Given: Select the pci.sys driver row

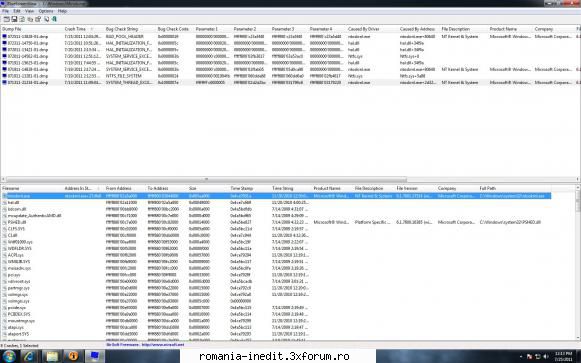Looking at the screenshot, I should pos(276,275).
